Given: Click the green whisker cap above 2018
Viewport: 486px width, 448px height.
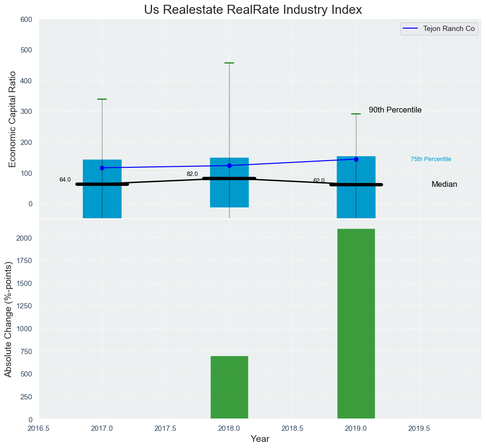Looking at the screenshot, I should tap(229, 63).
